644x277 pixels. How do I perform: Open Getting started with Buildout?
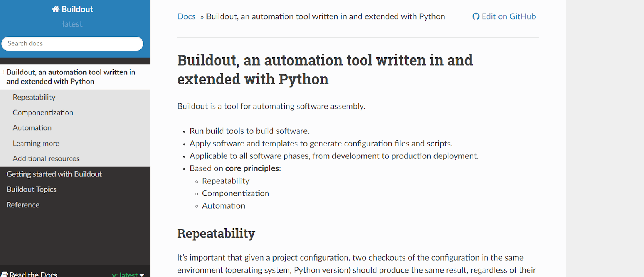click(x=54, y=174)
